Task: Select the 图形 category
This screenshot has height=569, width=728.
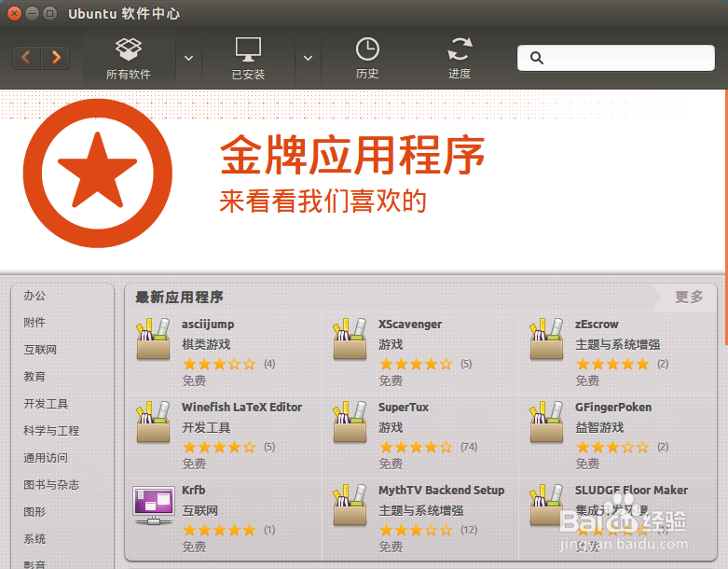Action: click(34, 512)
